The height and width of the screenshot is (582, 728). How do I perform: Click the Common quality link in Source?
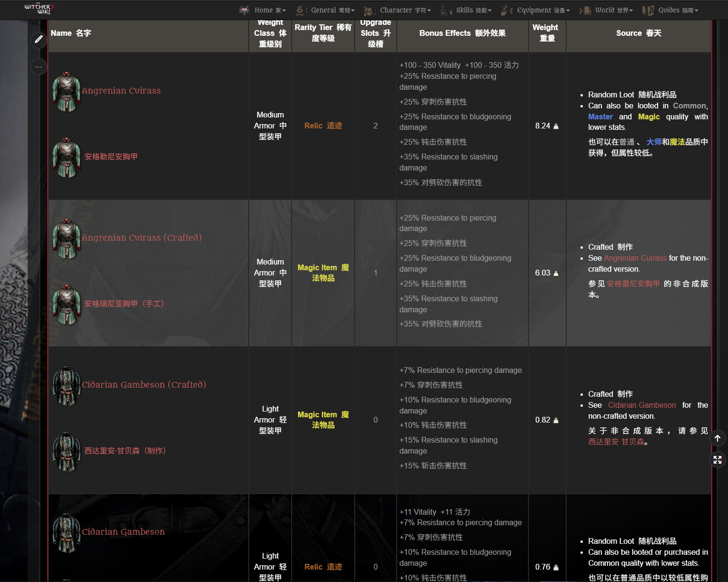(x=689, y=106)
